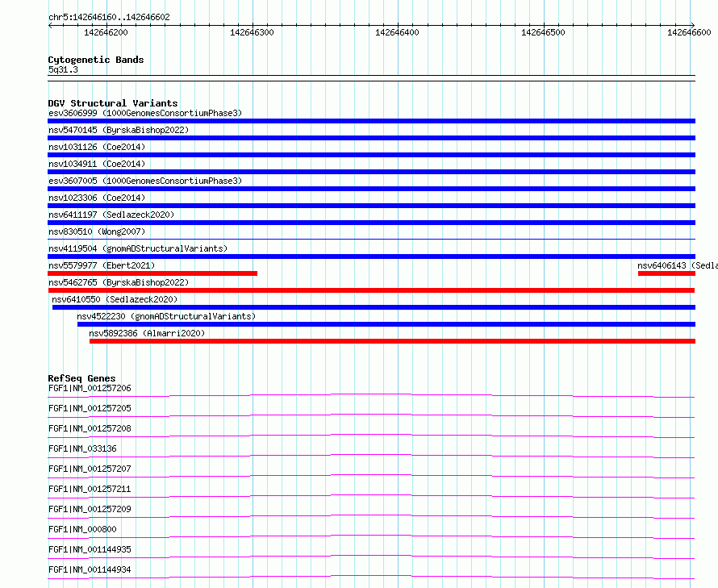Image resolution: width=718 pixels, height=588 pixels.
Task: Click the nsv4119504 gnomAD variant label
Action: [138, 248]
